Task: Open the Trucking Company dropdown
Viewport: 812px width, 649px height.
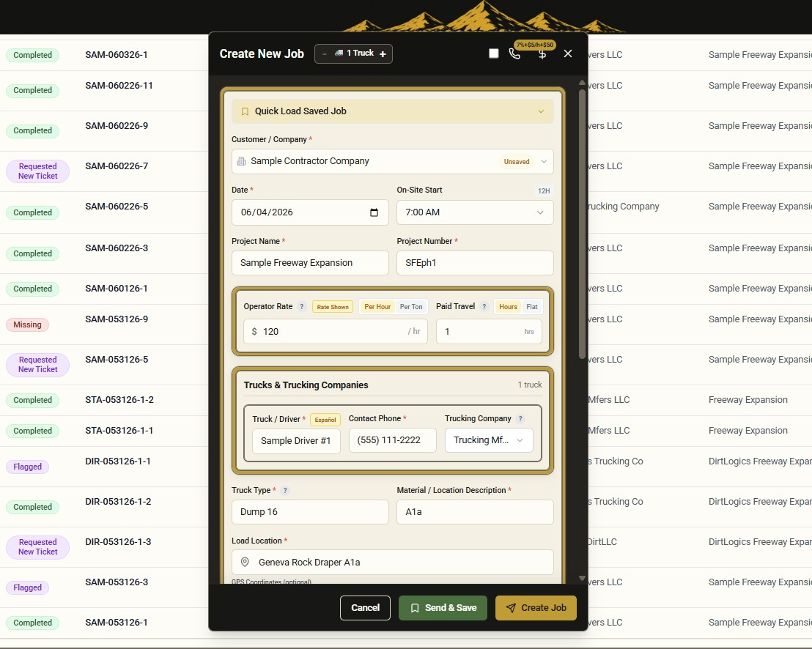Action: coord(489,440)
